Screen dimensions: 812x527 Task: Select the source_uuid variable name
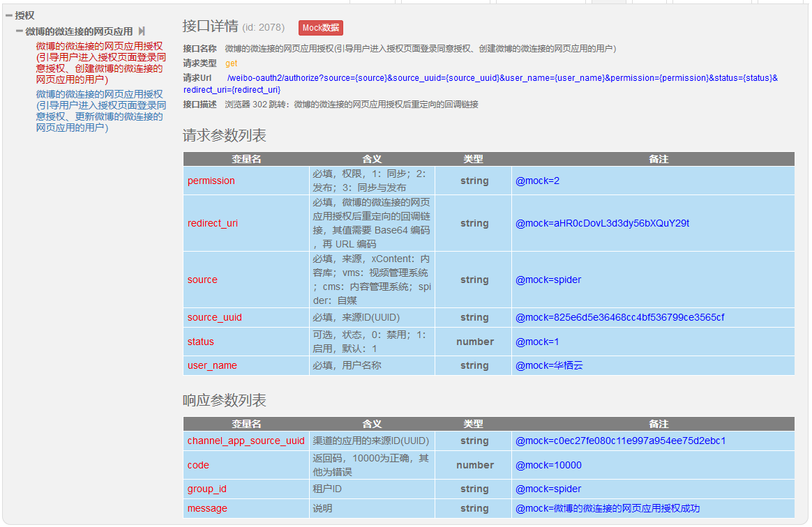pyautogui.click(x=215, y=317)
